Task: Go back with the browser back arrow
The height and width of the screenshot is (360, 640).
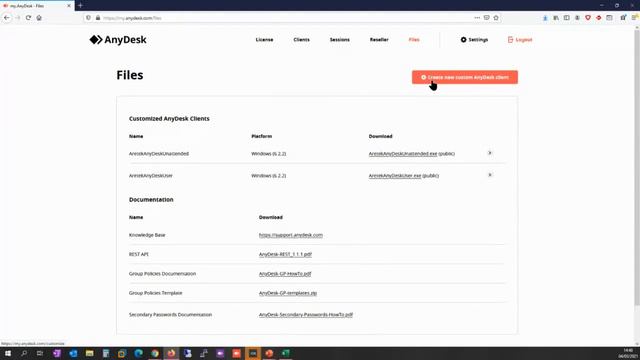Action: (7, 18)
